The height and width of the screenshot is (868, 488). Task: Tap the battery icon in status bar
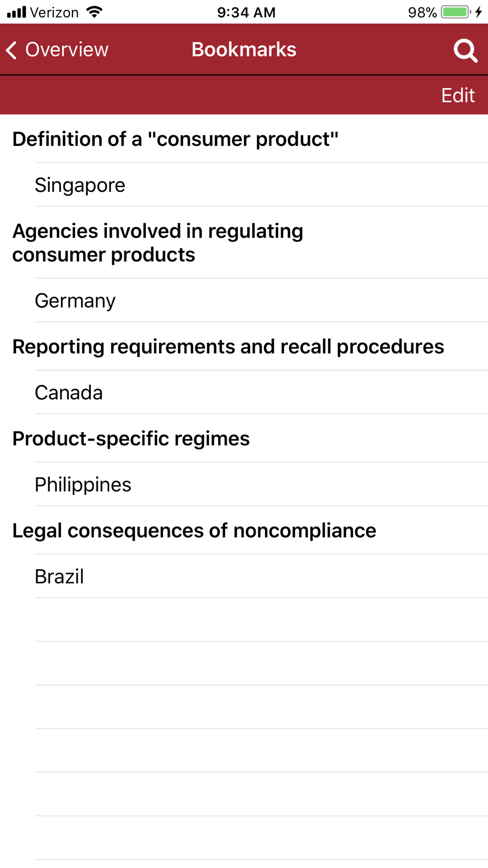[x=455, y=12]
